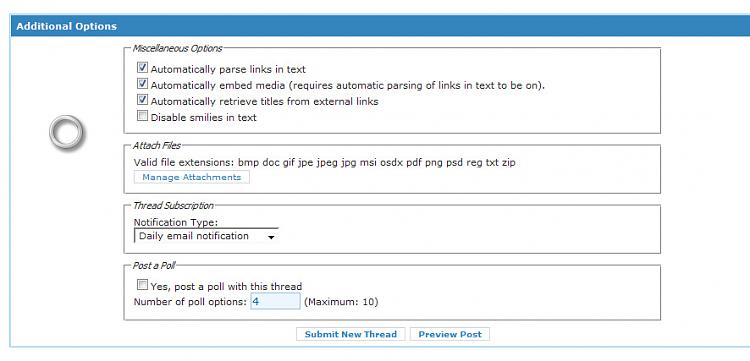Click the Maximum: 10 hint text
Viewport: 750px width, 361px height.
[341, 302]
